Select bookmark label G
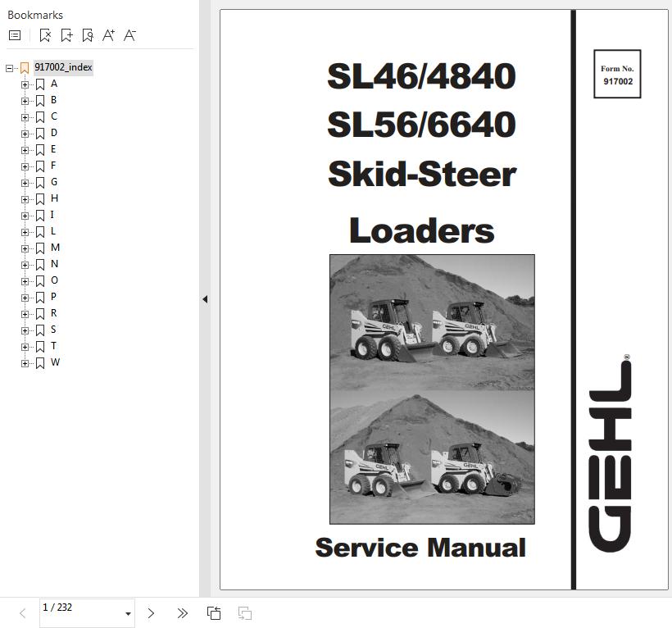 pos(54,182)
